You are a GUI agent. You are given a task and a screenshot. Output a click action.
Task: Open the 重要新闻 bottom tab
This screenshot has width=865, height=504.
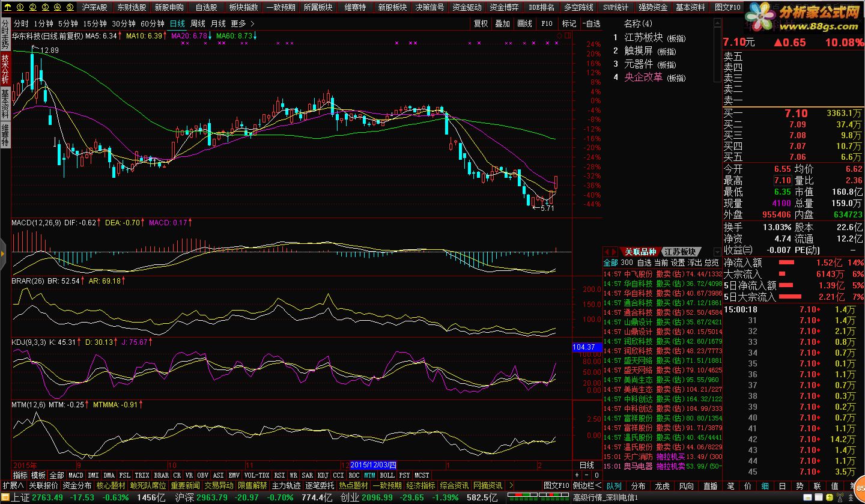[x=185, y=485]
